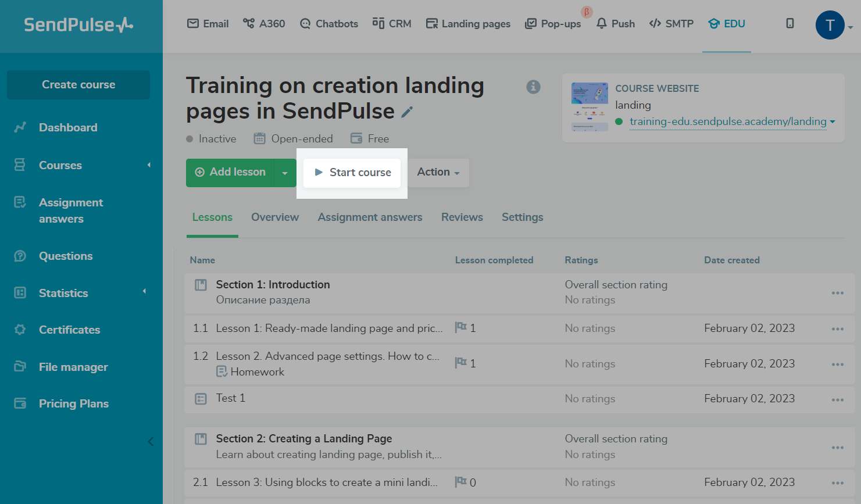This screenshot has width=861, height=504.
Task: Click the Create course button
Action: [x=78, y=85]
